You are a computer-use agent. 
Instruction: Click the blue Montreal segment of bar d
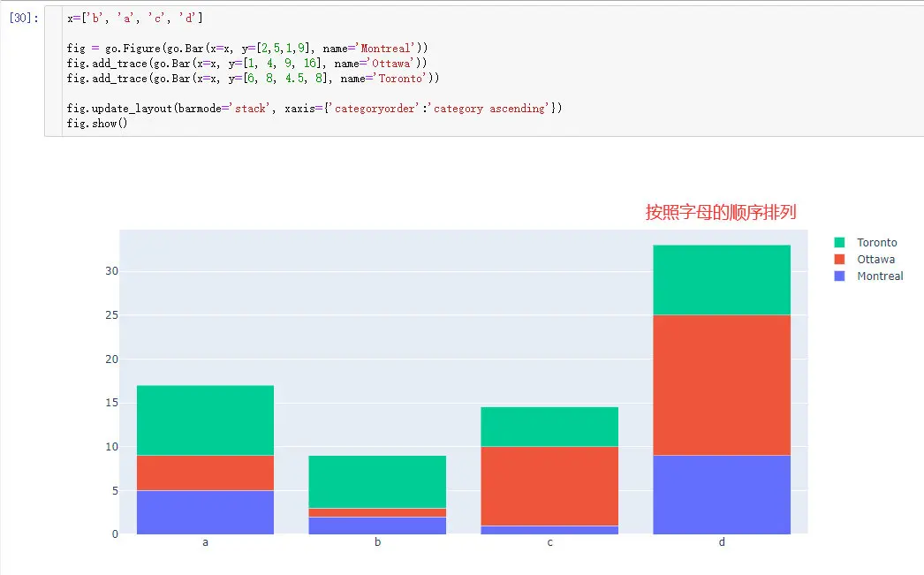pyautogui.click(x=722, y=495)
